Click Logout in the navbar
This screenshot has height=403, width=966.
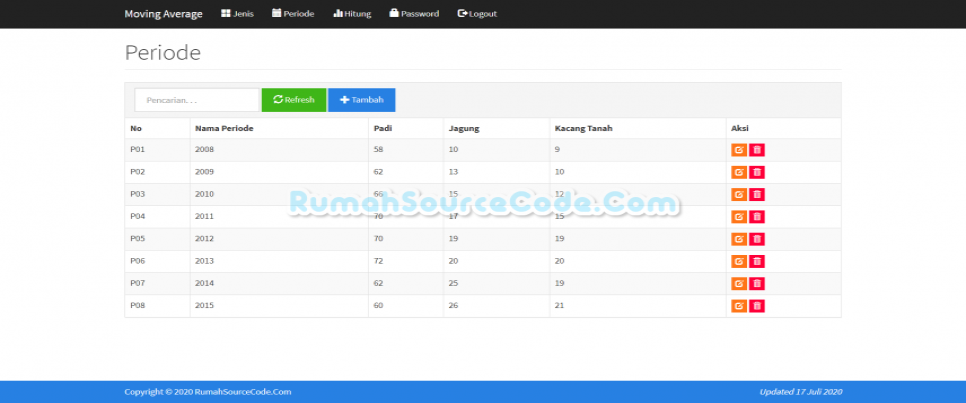tap(477, 14)
